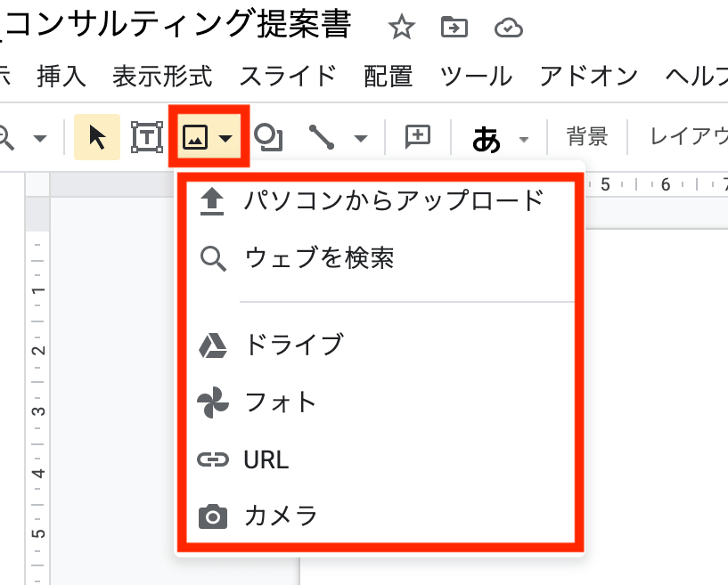Choose フォト image source

tap(380, 402)
